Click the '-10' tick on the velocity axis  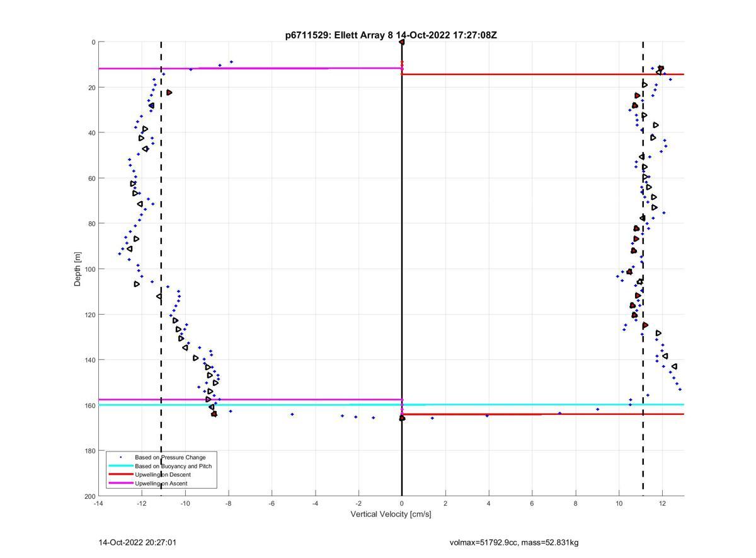pos(185,503)
